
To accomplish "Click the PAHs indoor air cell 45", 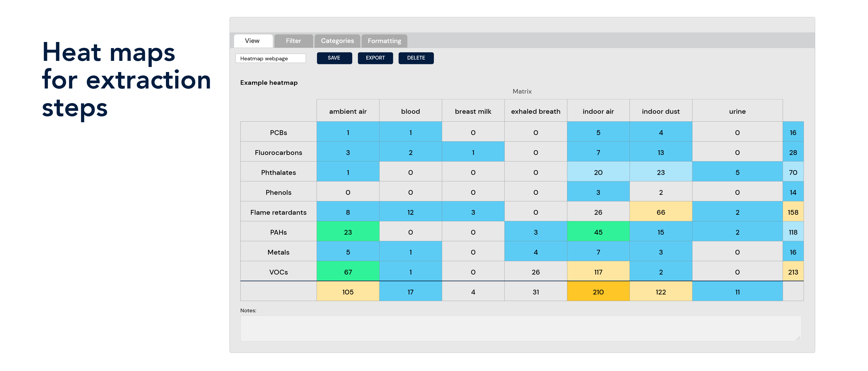I will (x=598, y=232).
